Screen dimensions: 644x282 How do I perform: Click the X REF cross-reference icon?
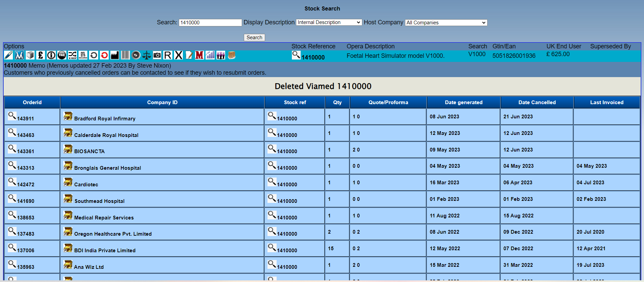point(72,55)
